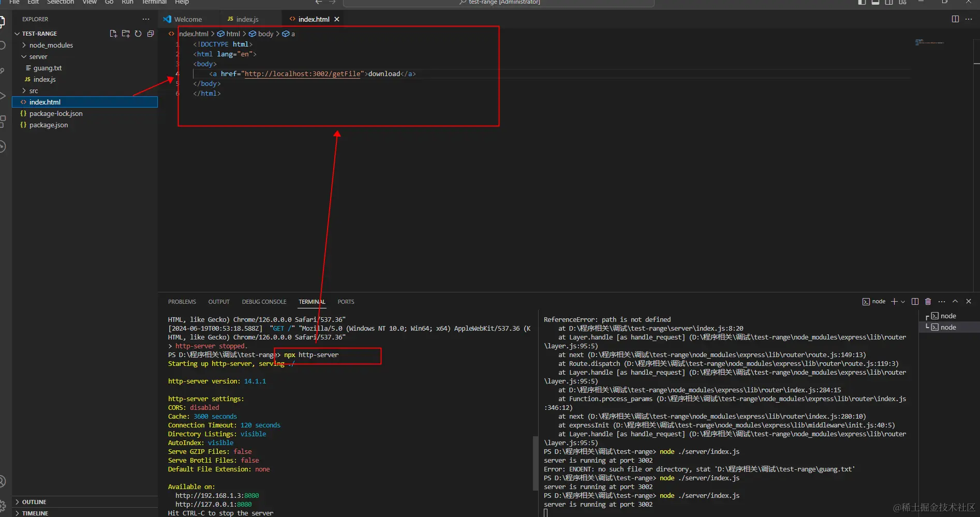Open package.json file
This screenshot has width=980, height=517.
pos(49,125)
